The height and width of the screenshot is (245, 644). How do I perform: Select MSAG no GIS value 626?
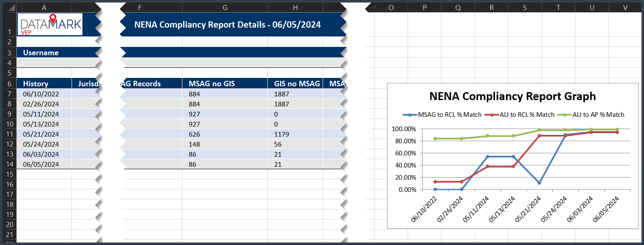[225, 134]
